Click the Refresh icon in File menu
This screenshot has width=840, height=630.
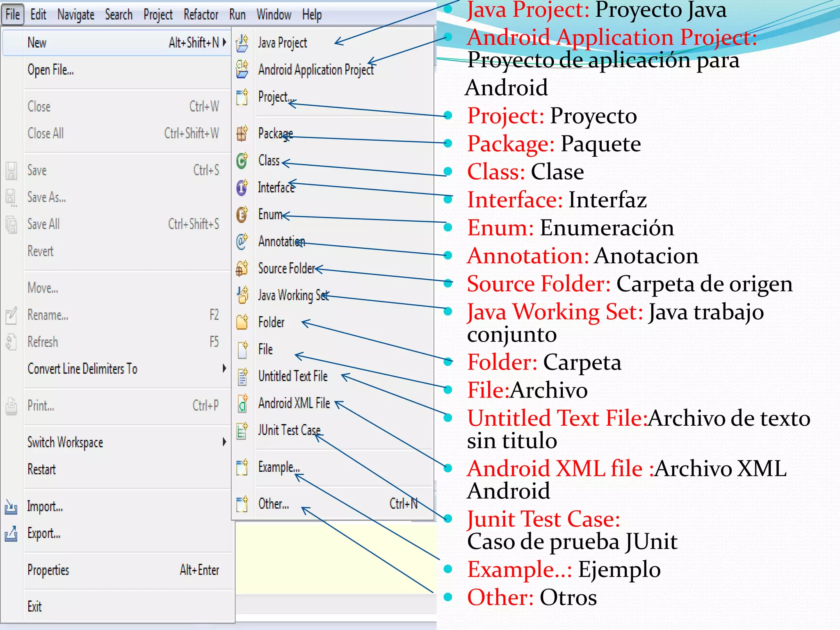click(11, 342)
